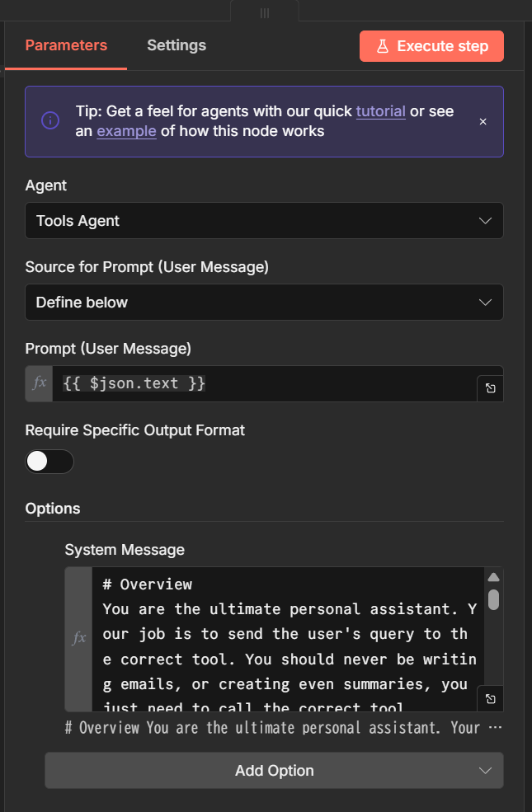Screen dimensions: 532x812
Task: Click the fx icon beside the Prompt field
Action: (x=39, y=383)
